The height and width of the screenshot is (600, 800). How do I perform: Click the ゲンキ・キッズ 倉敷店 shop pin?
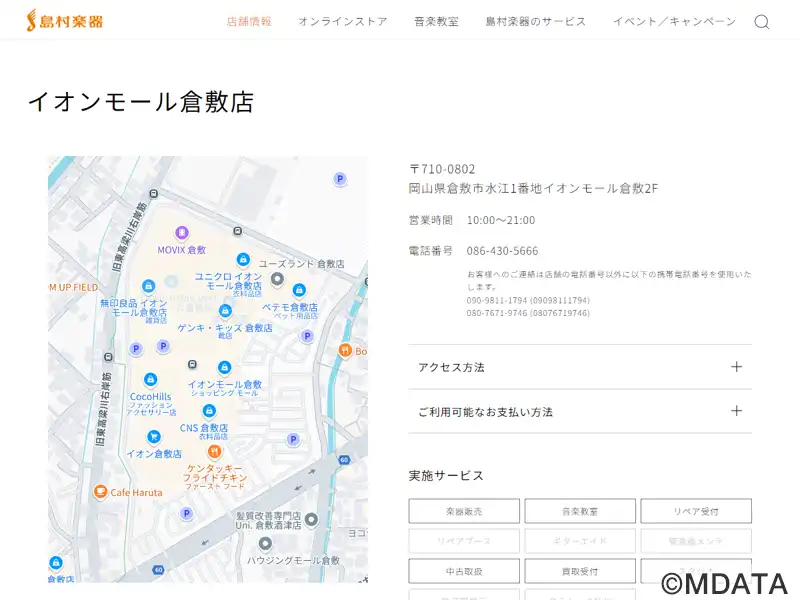coord(225,310)
